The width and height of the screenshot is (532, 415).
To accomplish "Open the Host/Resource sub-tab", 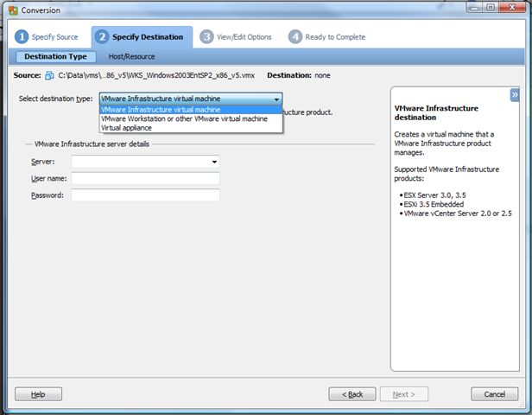I will [x=131, y=56].
